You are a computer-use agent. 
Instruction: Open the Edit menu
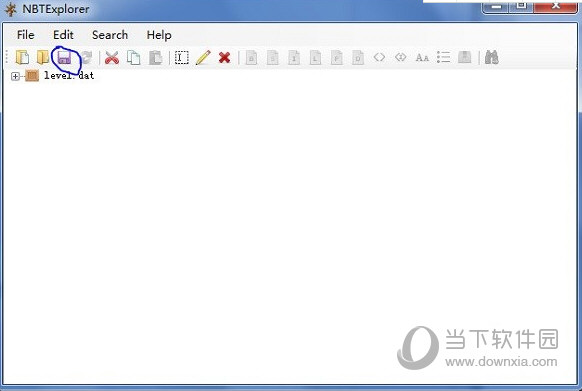pos(63,35)
